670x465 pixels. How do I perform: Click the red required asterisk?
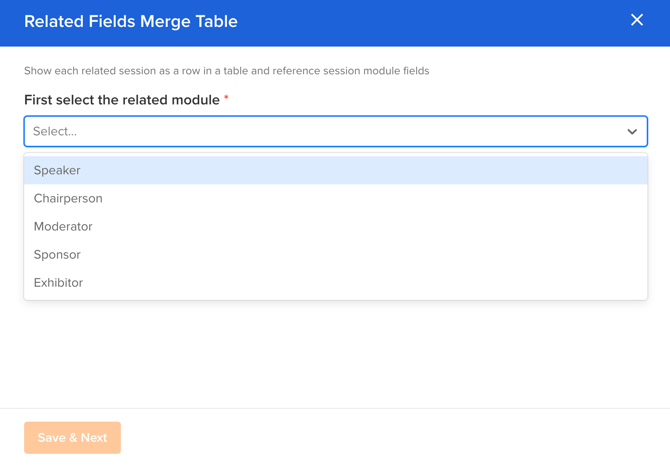point(227,99)
